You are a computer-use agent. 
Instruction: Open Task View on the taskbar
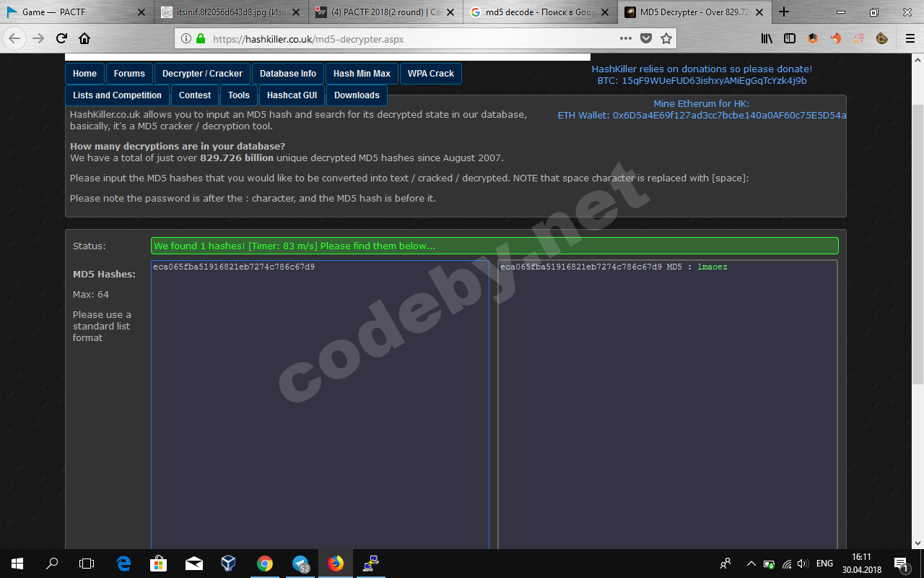coord(87,564)
